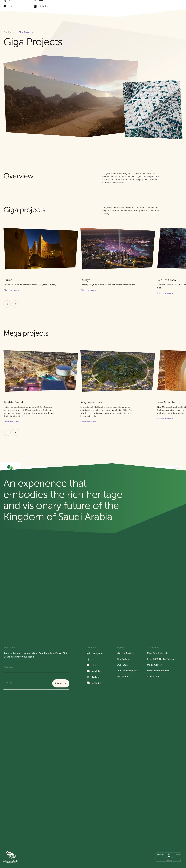Click the chevron beside New Murabba's Discover More
Image resolution: width=186 pixels, height=868 pixels.
177,419
